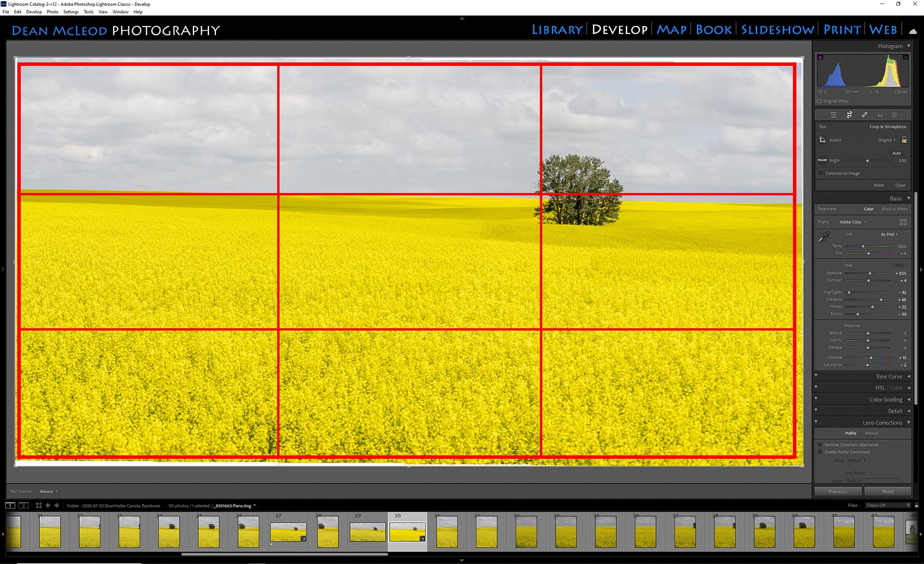Toggle the Aspect ratio lock
924x564 pixels.
point(905,140)
